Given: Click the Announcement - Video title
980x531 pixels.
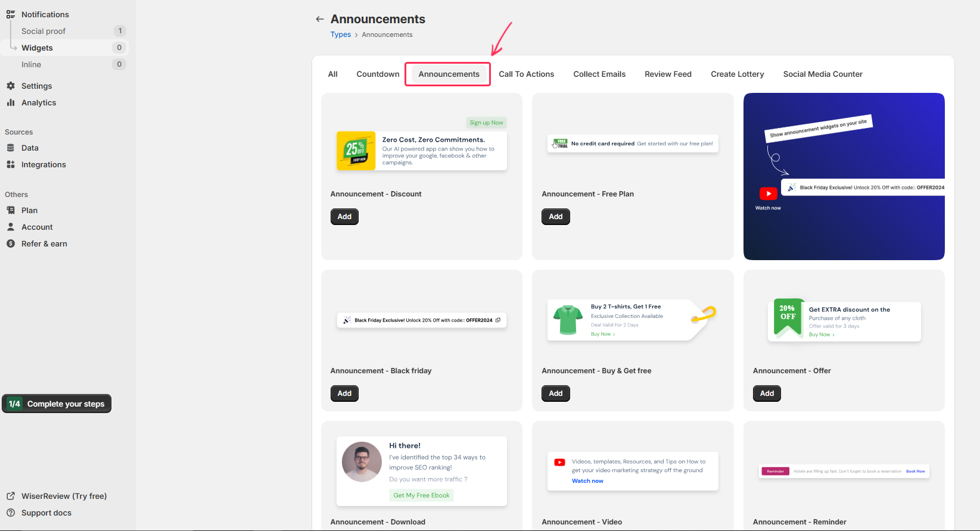Looking at the screenshot, I should [x=581, y=522].
